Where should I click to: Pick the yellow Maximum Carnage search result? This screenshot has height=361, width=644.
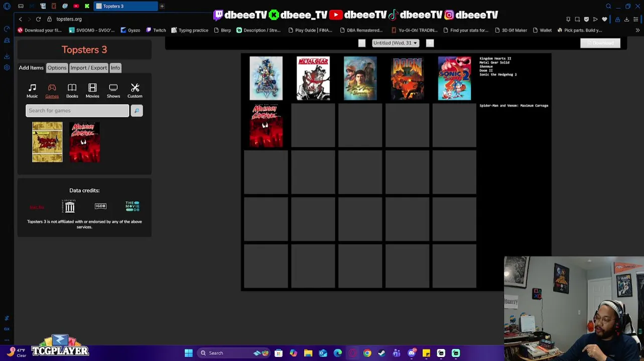pos(47,142)
